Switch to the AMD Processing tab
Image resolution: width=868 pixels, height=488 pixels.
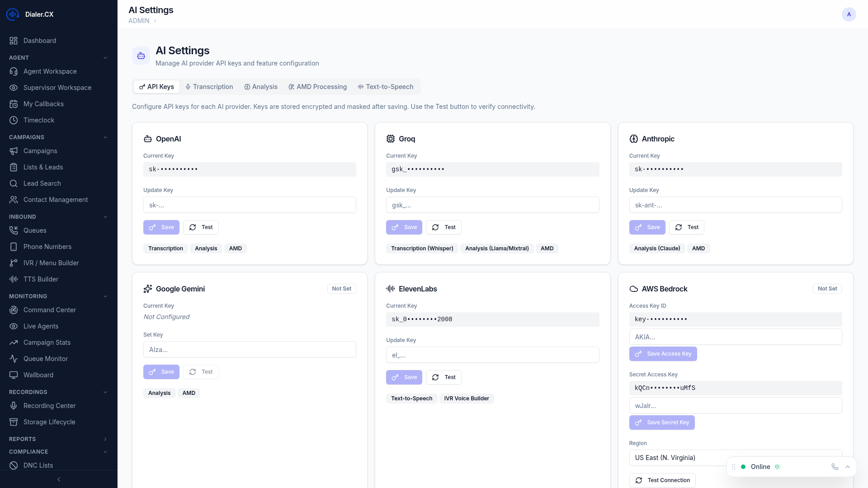(317, 86)
